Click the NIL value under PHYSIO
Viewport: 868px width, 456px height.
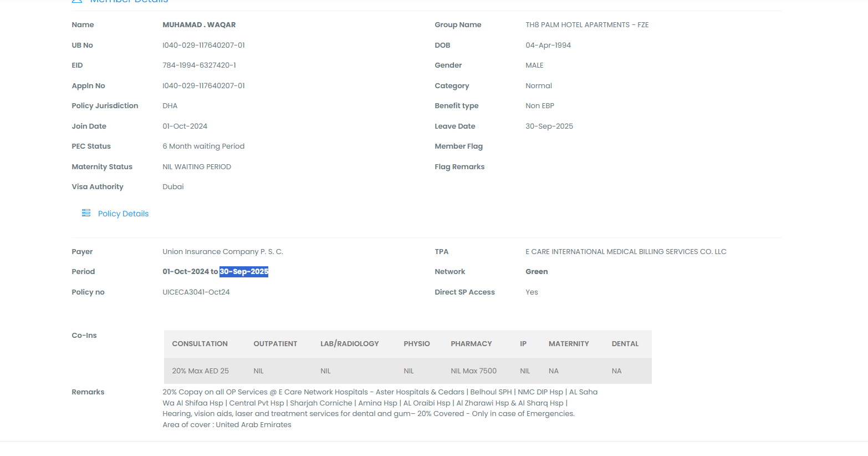[x=409, y=371]
